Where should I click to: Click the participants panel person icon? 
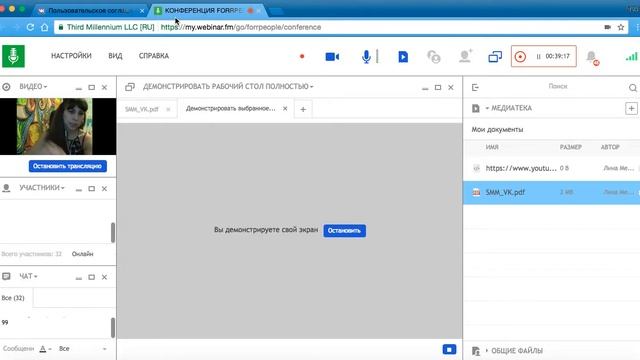pyautogui.click(x=6, y=188)
